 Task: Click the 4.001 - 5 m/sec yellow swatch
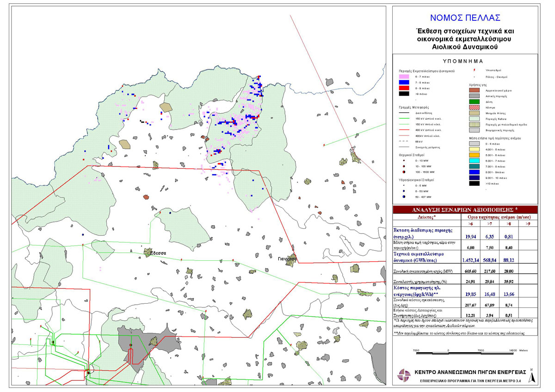coord(474,149)
